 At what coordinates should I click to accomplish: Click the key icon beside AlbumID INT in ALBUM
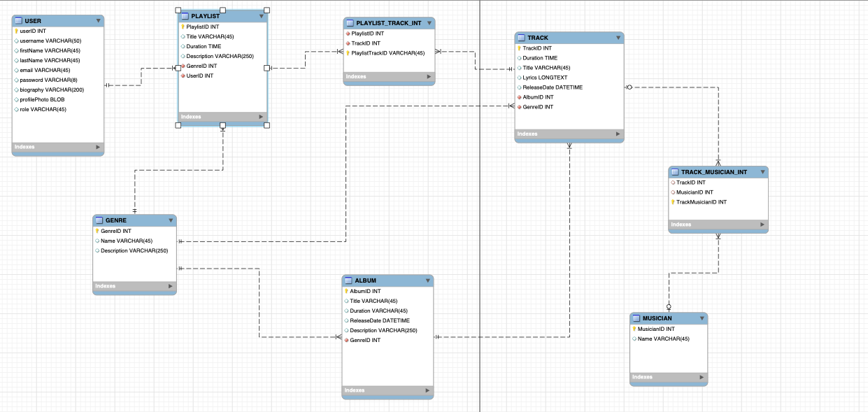tap(346, 291)
